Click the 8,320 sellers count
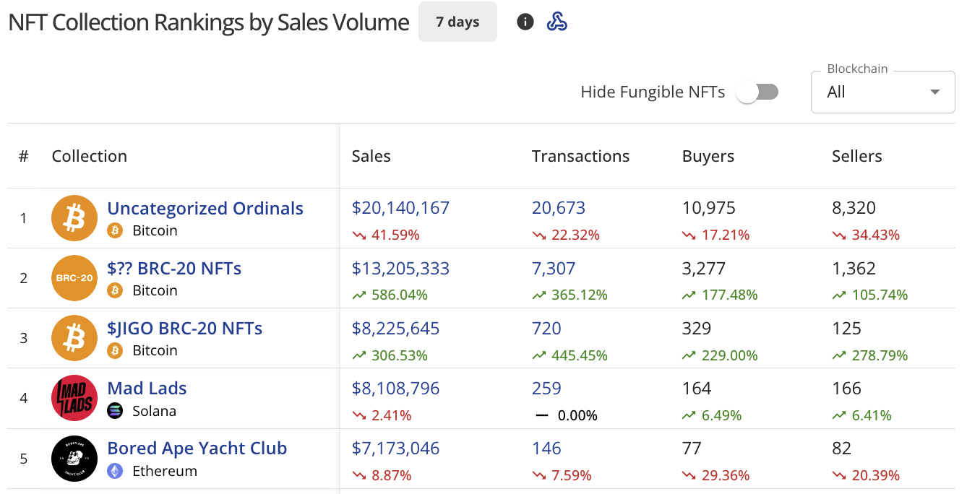The width and height of the screenshot is (980, 494). (x=854, y=208)
